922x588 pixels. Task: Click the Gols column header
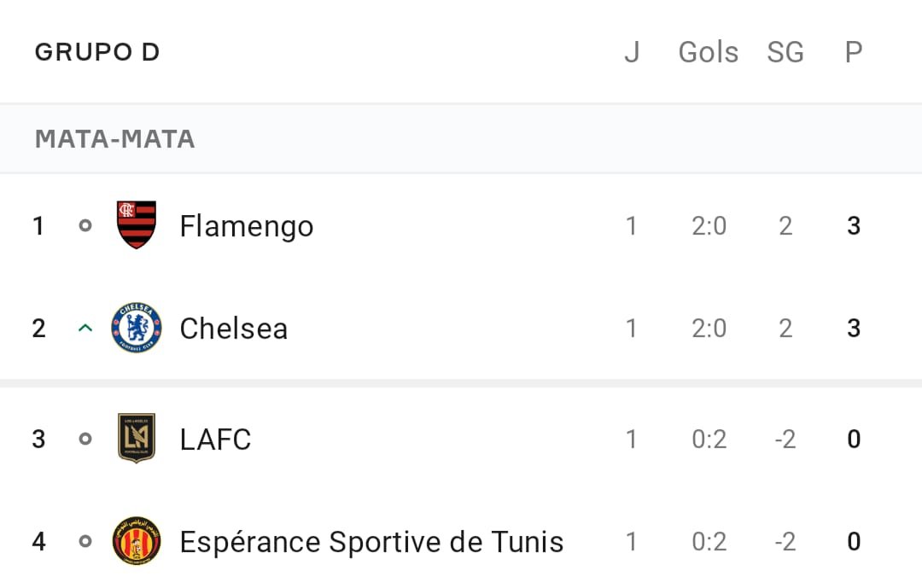709,52
